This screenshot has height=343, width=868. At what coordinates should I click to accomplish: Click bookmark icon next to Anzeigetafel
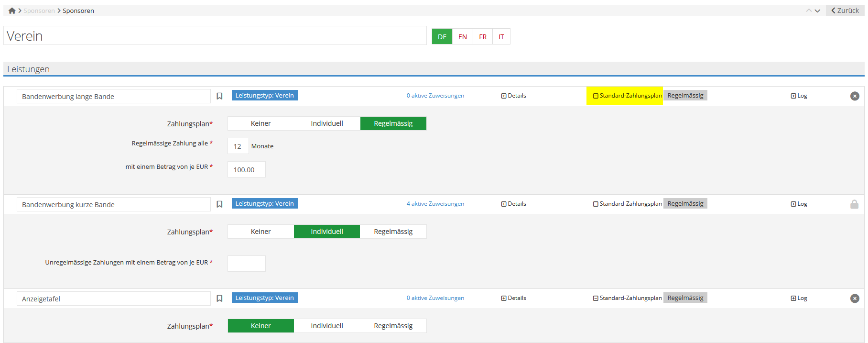point(219,299)
